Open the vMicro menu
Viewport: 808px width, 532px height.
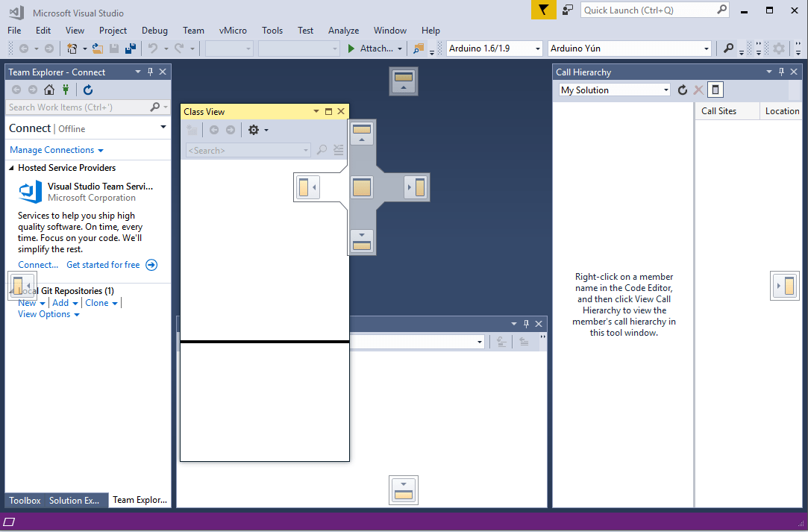(233, 31)
